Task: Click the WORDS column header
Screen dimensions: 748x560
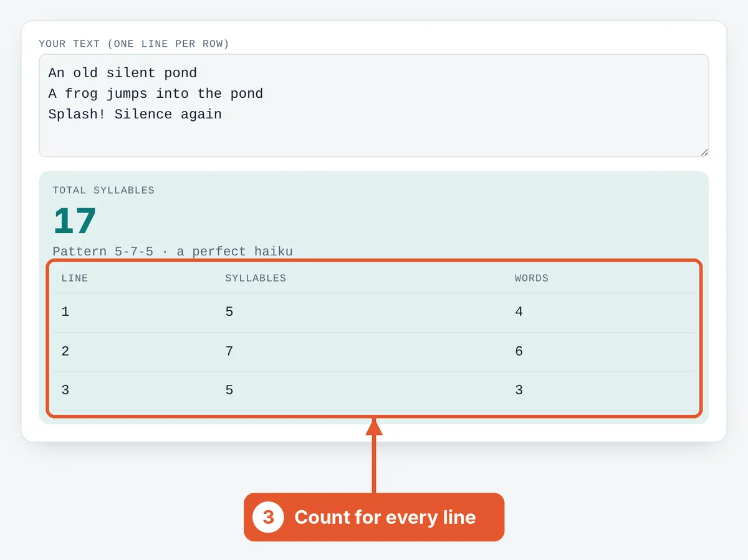Action: pyautogui.click(x=532, y=278)
